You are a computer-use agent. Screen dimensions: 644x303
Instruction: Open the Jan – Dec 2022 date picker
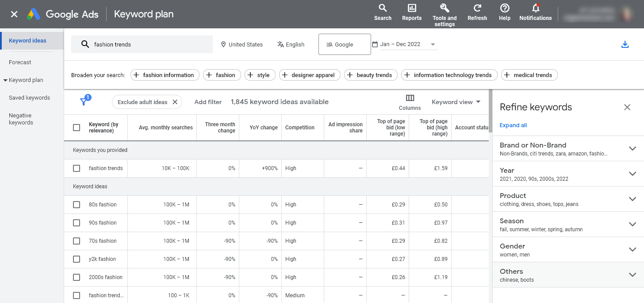[404, 44]
